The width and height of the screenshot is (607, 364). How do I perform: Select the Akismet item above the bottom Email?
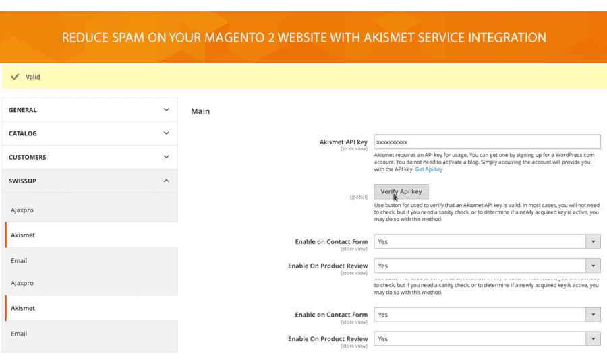(x=23, y=308)
